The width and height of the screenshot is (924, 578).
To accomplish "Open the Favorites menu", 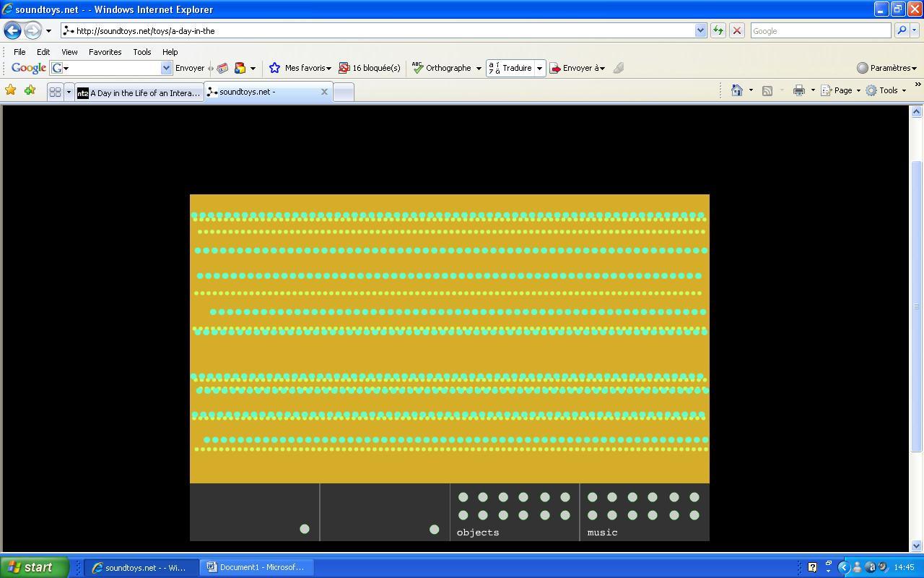I will pos(105,52).
